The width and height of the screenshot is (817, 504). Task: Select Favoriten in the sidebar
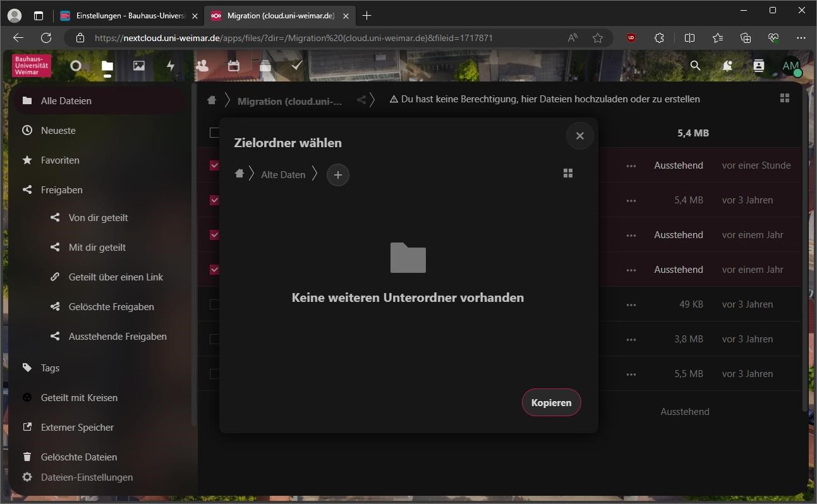point(60,160)
